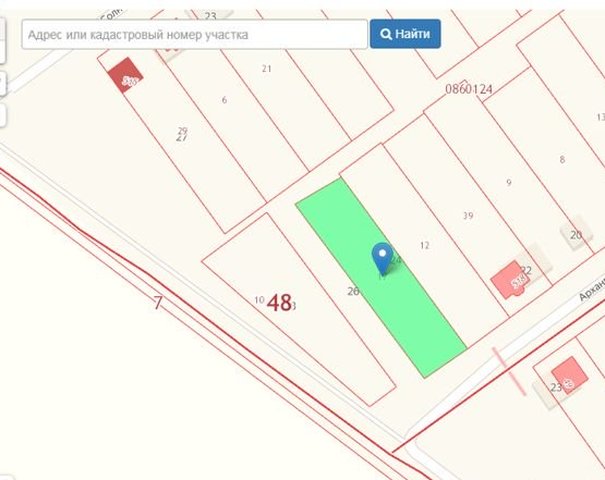605x480 pixels.
Task: Select parcel number 39
Action: [468, 215]
